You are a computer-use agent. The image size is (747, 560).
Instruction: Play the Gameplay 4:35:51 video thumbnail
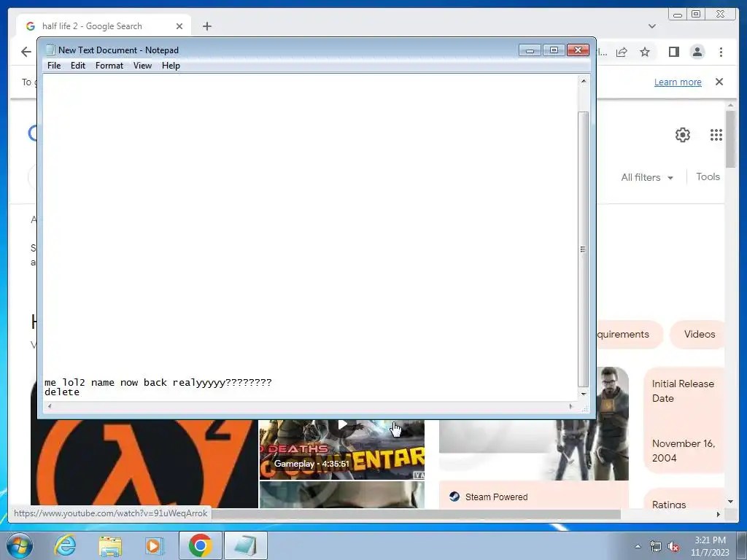(341, 449)
